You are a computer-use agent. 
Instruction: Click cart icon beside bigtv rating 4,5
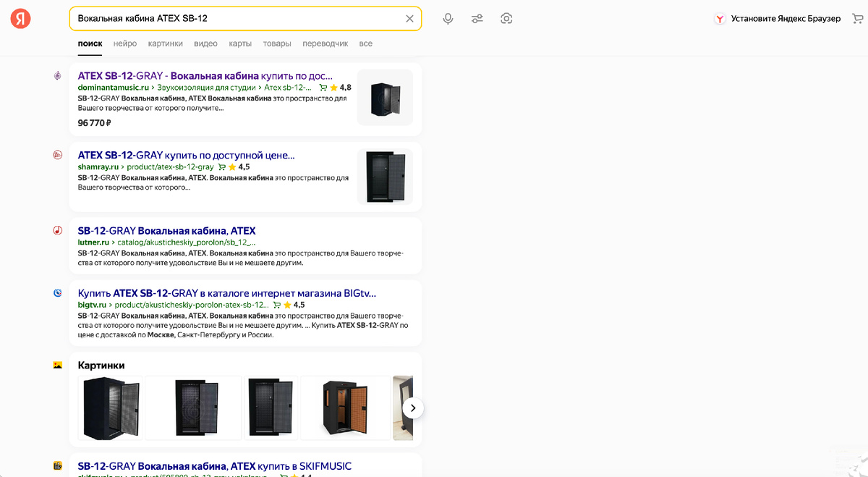coord(276,305)
